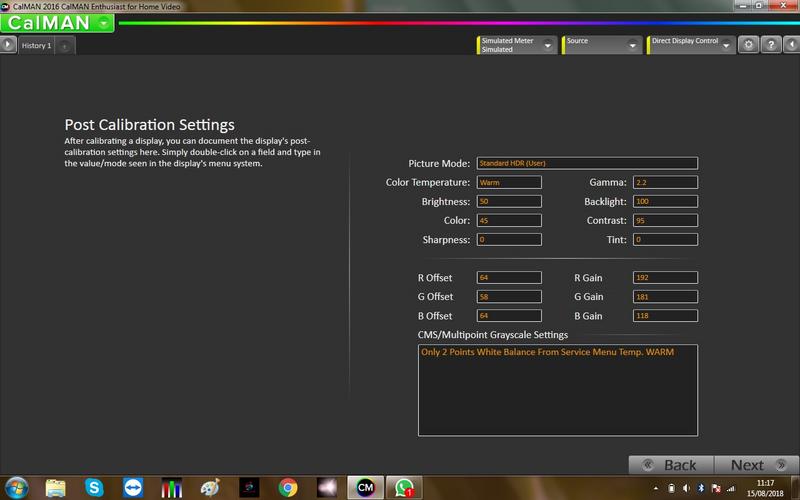Viewport: 800px width, 500px height.
Task: Open the CalMAN main menu button
Action: pos(57,23)
